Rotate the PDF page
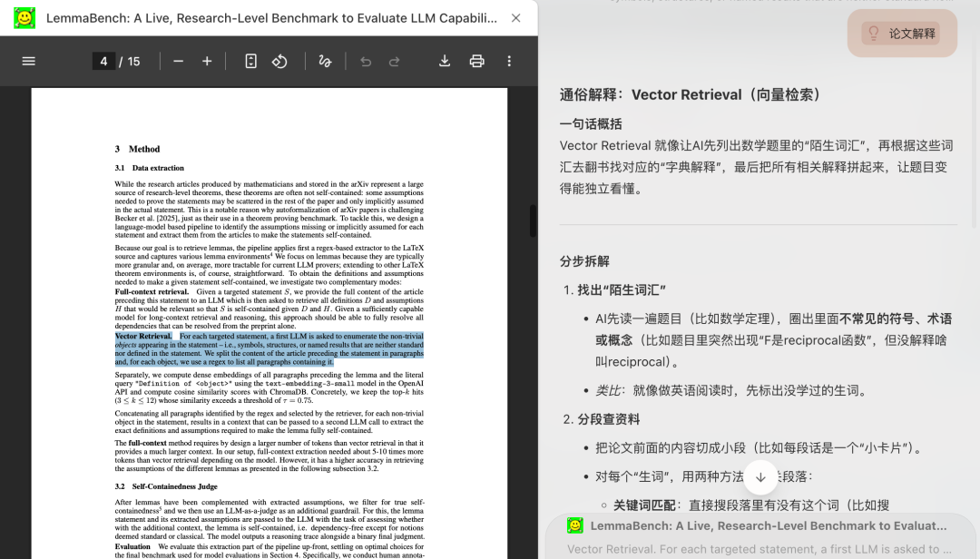 [279, 61]
